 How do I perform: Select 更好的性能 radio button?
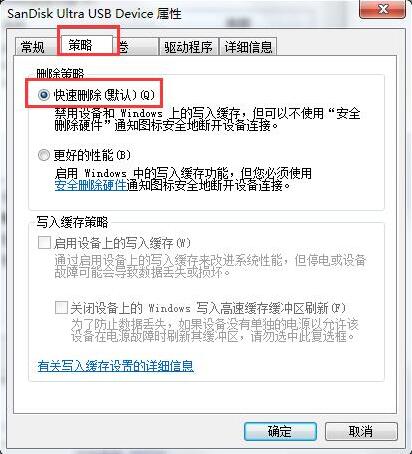(x=44, y=155)
